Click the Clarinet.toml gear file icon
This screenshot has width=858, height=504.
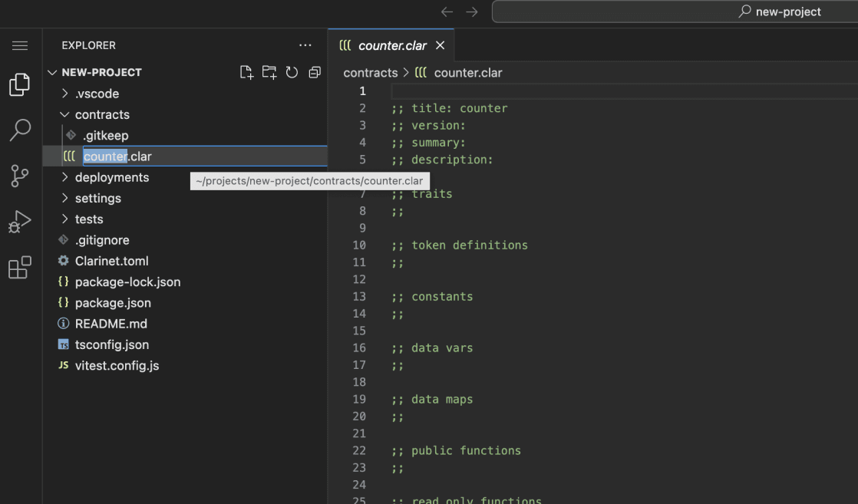coord(64,261)
